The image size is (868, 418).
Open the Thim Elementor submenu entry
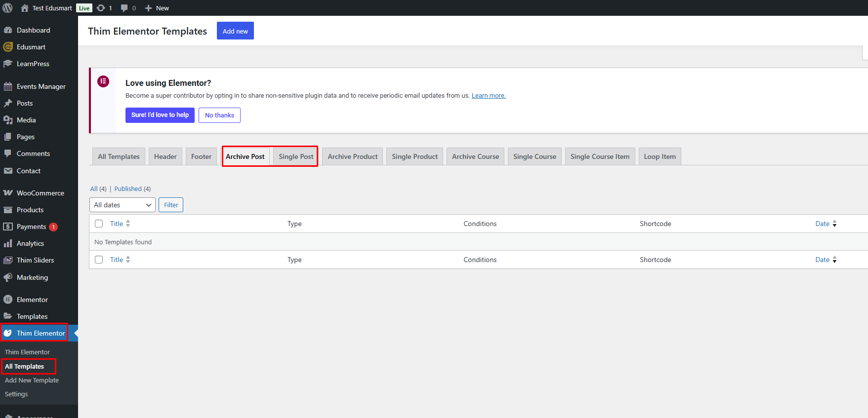[x=27, y=352]
